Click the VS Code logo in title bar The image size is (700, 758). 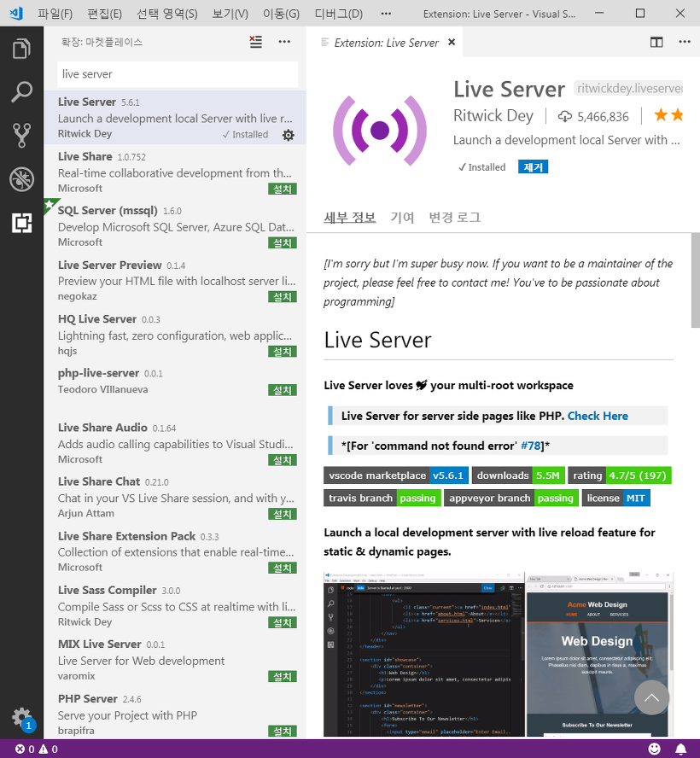pyautogui.click(x=16, y=14)
